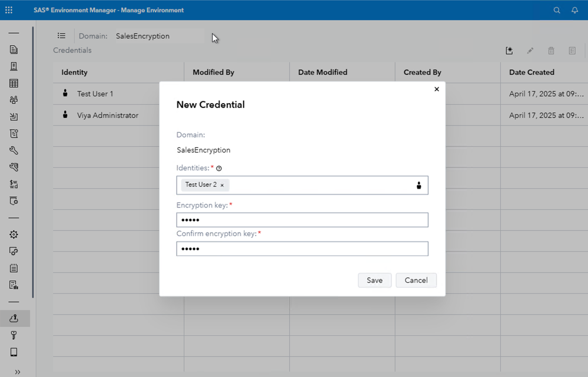
Task: Click the help icon beside Identities label
Action: (219, 168)
